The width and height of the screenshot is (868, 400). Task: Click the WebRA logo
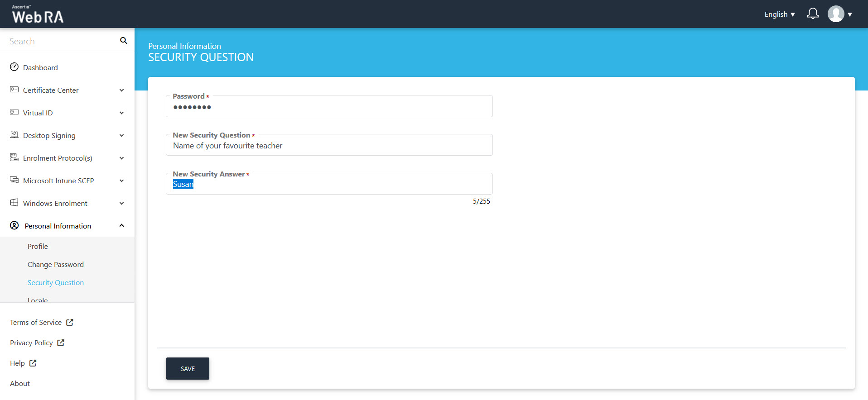(x=38, y=14)
